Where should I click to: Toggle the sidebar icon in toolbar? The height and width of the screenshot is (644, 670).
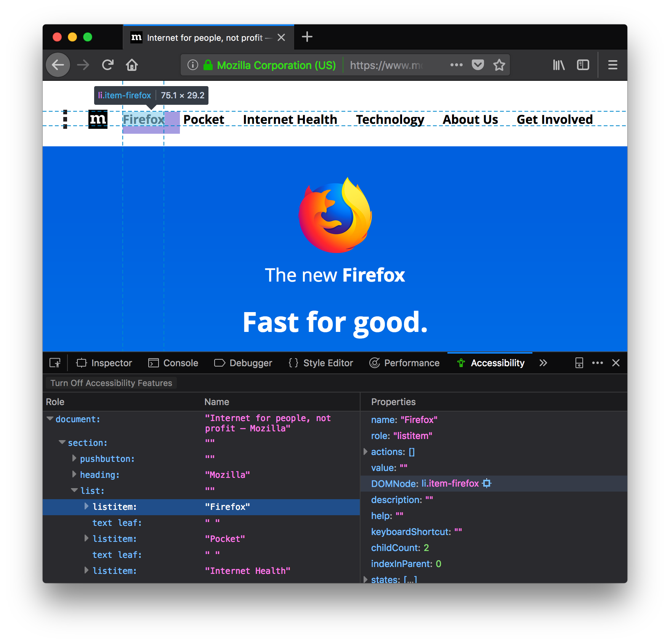tap(583, 65)
